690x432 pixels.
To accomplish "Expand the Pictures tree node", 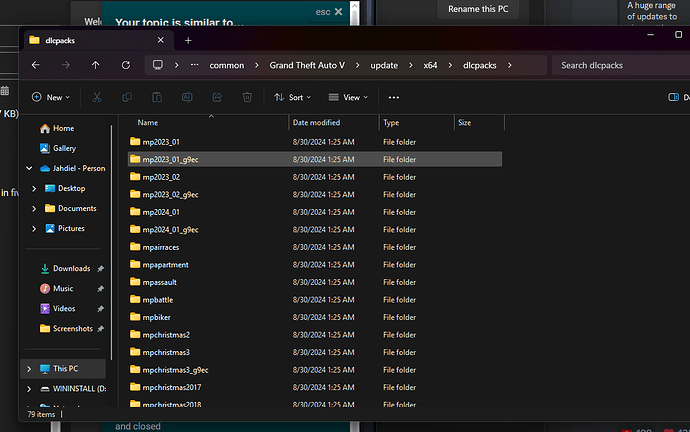I will point(34,228).
